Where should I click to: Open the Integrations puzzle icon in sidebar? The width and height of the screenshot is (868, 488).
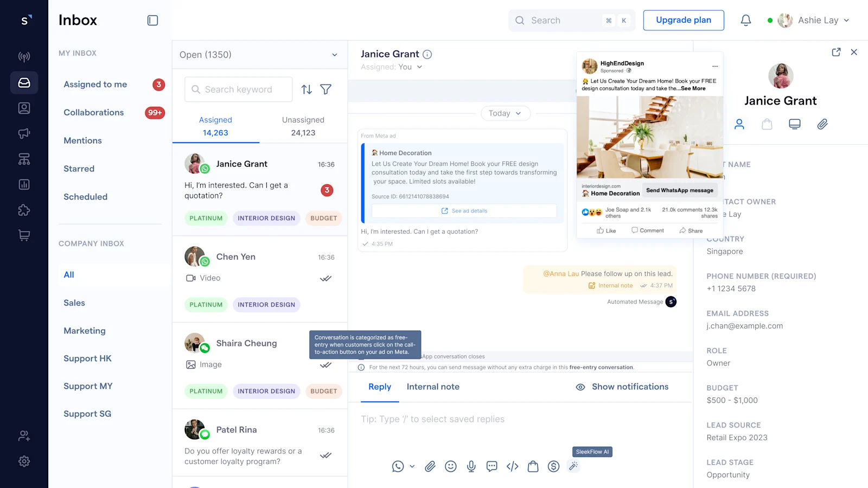[x=24, y=210]
